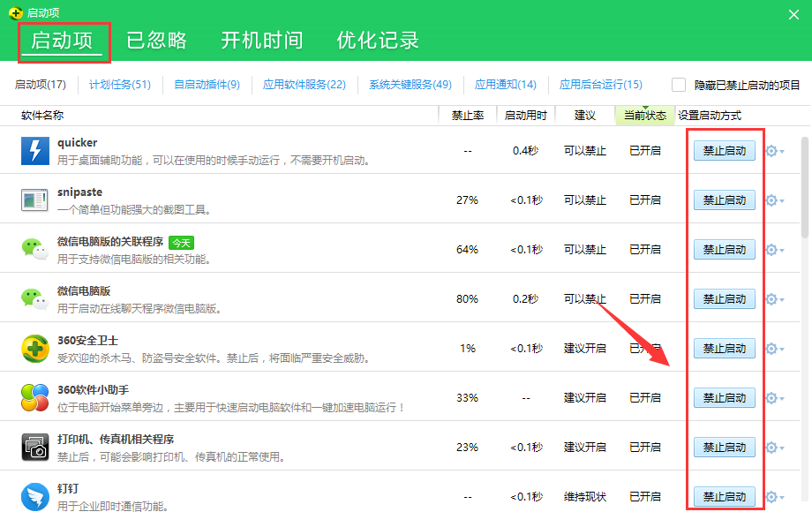Open gear settings for quicker row
Viewport: 812px width, 512px height.
pyautogui.click(x=774, y=151)
